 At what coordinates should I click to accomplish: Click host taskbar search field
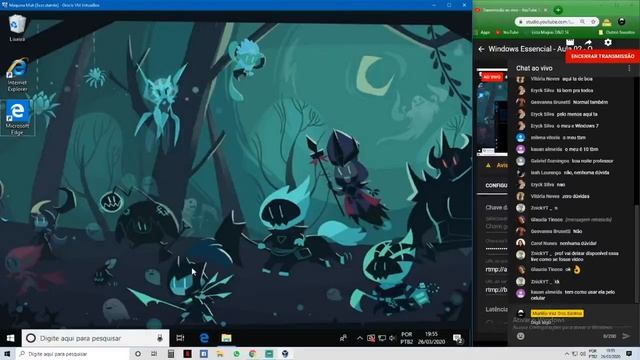point(73,354)
